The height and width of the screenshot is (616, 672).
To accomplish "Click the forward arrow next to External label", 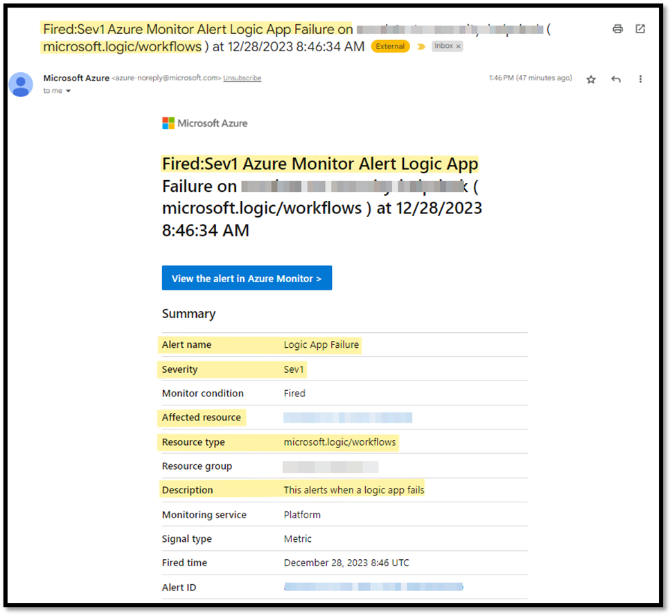I will pos(422,46).
